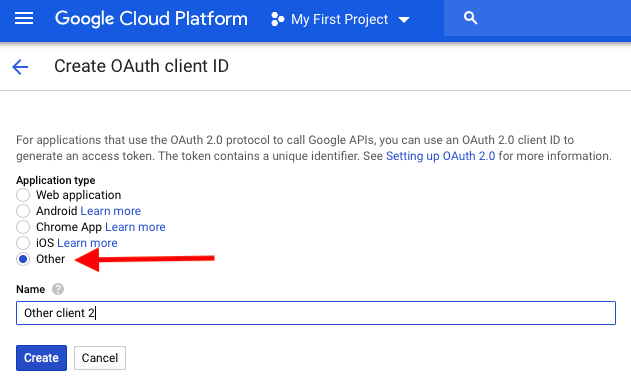
Task: Select the Other radio button
Action: coord(23,259)
